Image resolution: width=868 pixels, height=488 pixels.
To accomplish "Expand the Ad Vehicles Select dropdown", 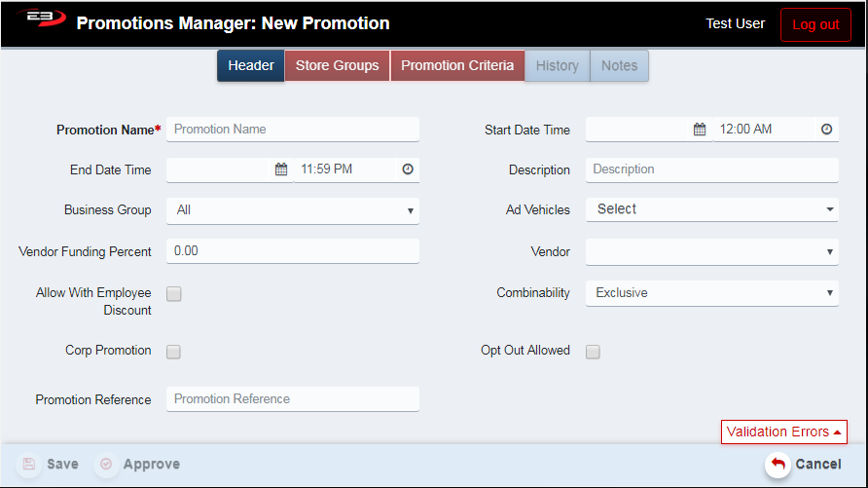I will coord(711,209).
